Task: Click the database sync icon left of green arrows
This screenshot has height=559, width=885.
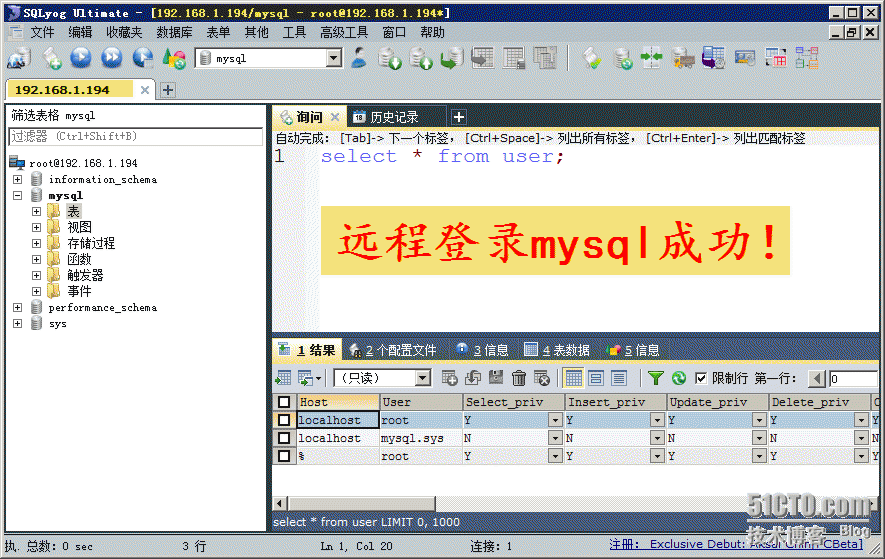Action: click(623, 58)
